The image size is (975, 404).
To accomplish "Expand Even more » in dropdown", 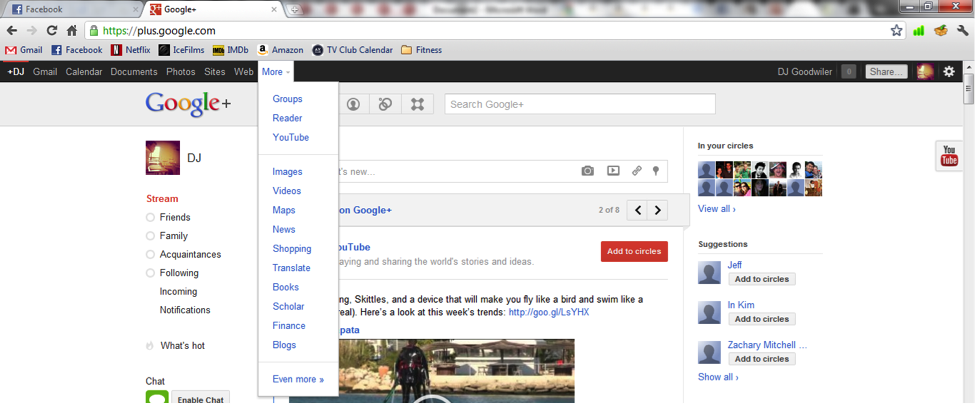I will pos(298,379).
